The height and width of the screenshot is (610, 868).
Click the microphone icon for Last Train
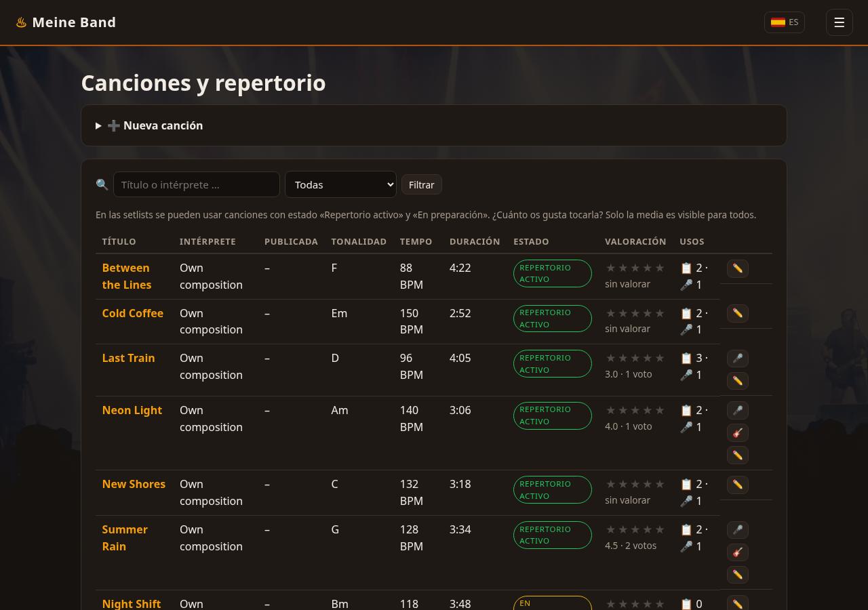pos(737,358)
